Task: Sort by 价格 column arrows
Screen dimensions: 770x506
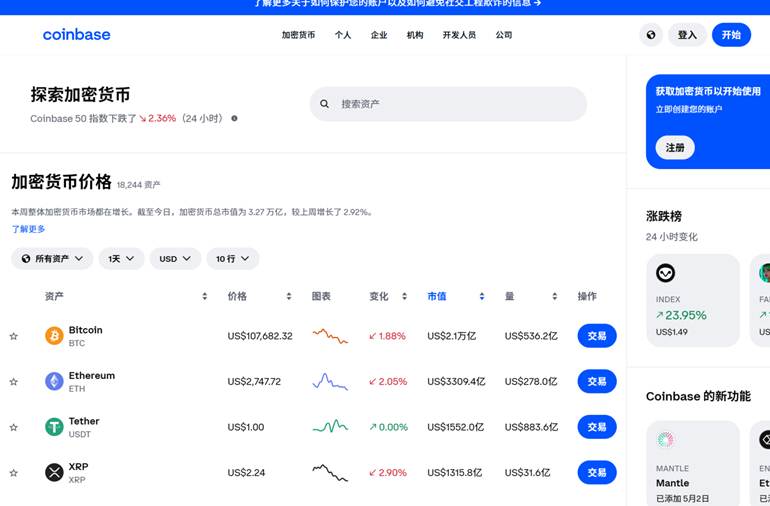Action: point(289,296)
